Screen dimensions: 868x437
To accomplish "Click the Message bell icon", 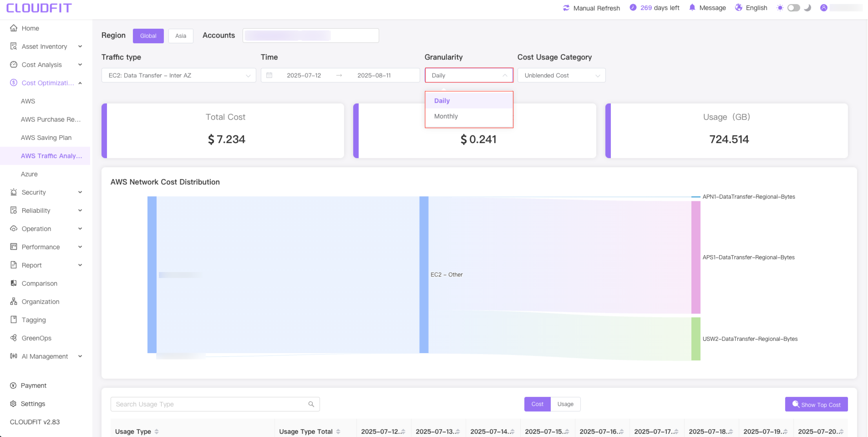I will (x=692, y=8).
